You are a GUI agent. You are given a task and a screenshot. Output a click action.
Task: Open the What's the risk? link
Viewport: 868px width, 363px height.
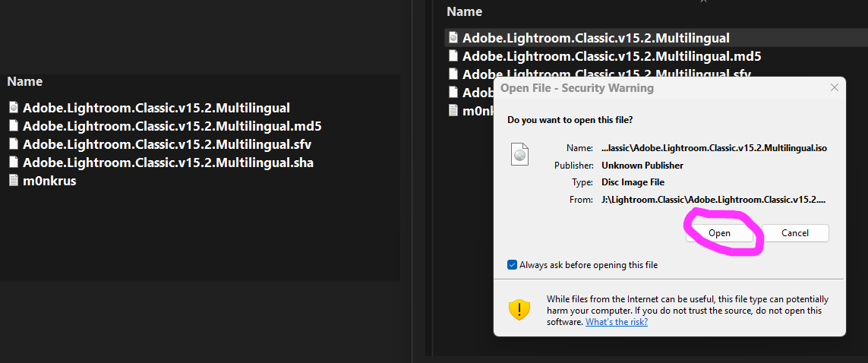tap(617, 321)
